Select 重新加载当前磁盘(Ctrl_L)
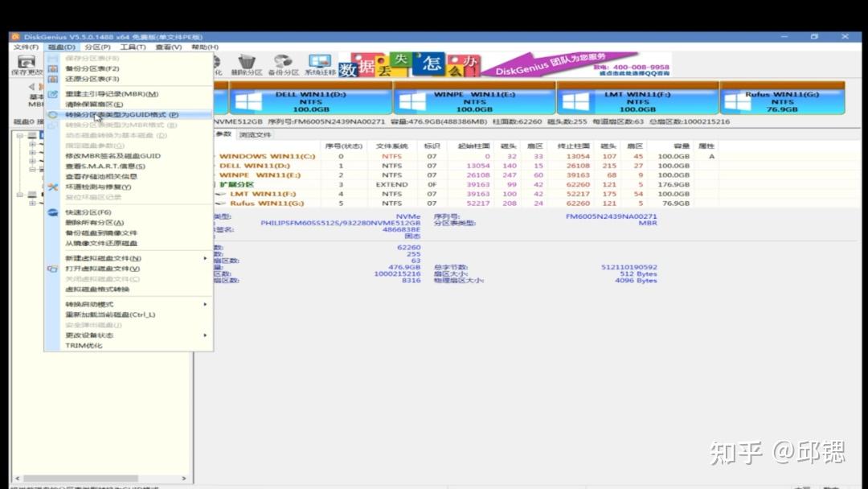Viewport: 868px width, 489px height. 129,314
